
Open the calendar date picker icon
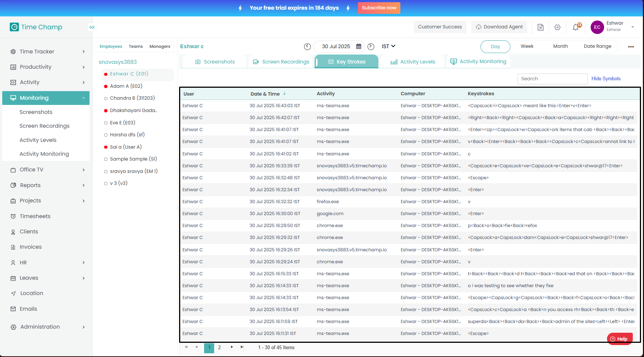click(x=359, y=47)
